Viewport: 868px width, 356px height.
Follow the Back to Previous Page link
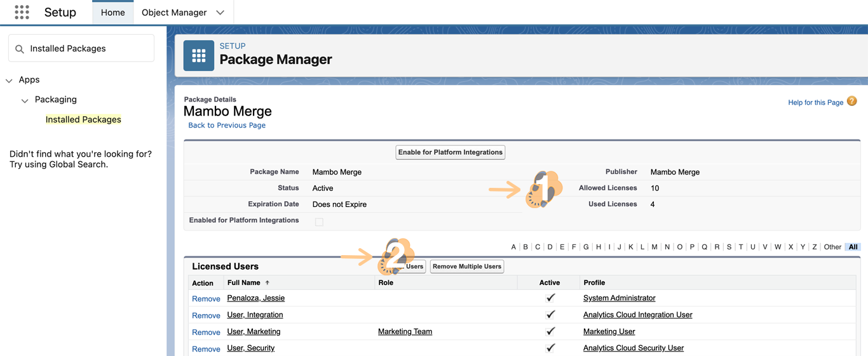click(x=227, y=126)
